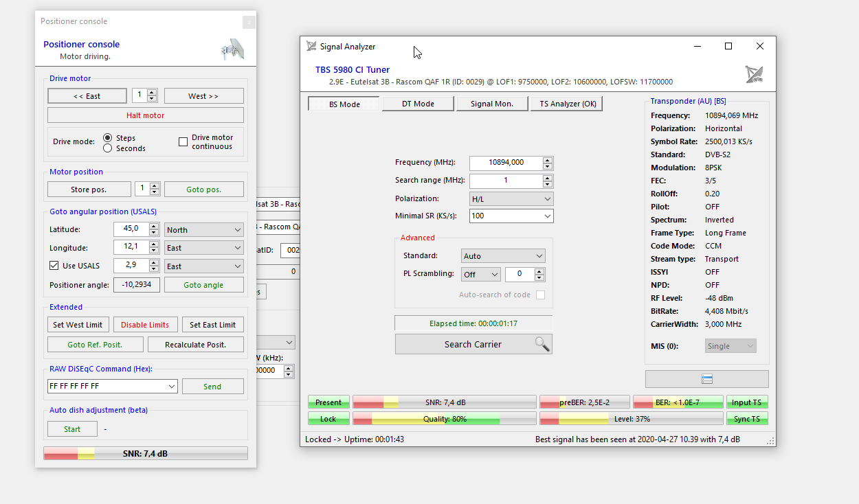This screenshot has height=504, width=859.
Task: Click the satellite dish icon in Positioner console
Action: [x=232, y=49]
